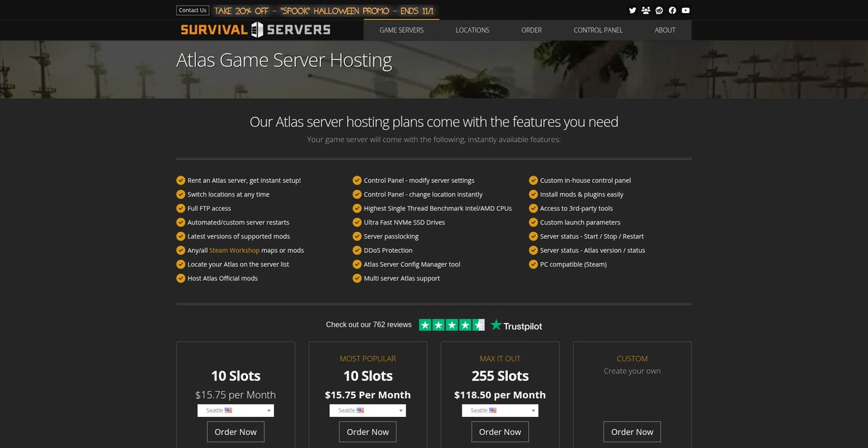Click 'Custom launch parameters' feature
This screenshot has width=868, height=448.
(x=580, y=223)
